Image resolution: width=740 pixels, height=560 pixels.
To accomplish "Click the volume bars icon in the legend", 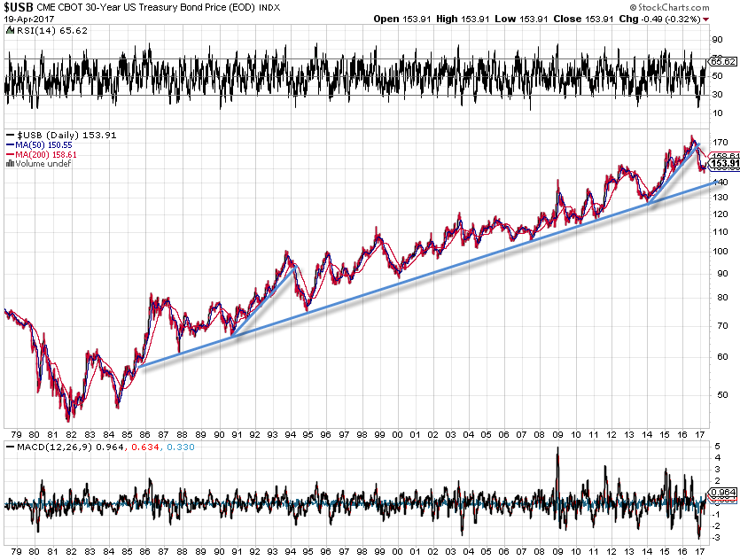I will [x=10, y=164].
